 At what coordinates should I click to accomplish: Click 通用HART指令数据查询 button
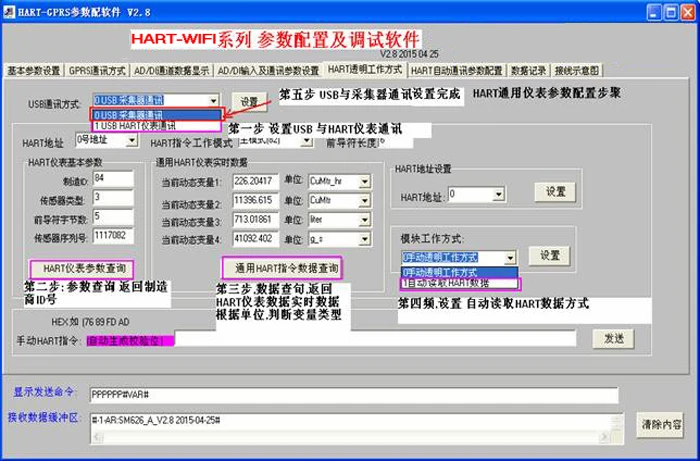click(x=282, y=268)
